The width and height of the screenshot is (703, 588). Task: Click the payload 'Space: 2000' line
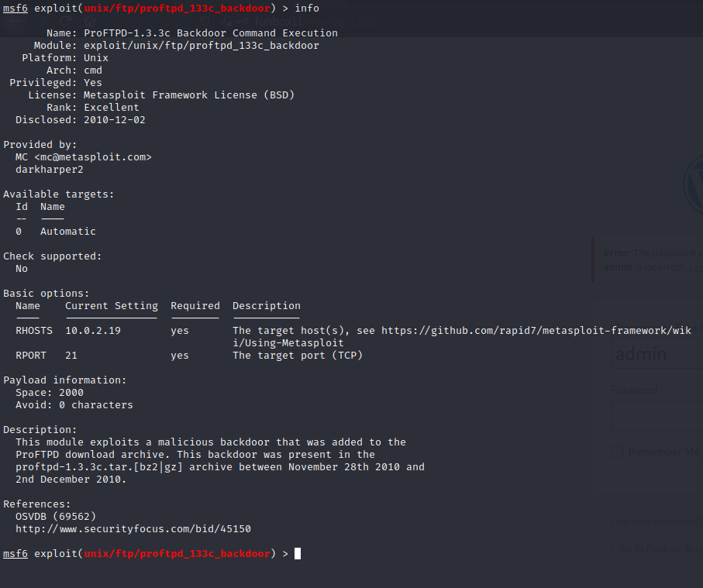(x=50, y=393)
